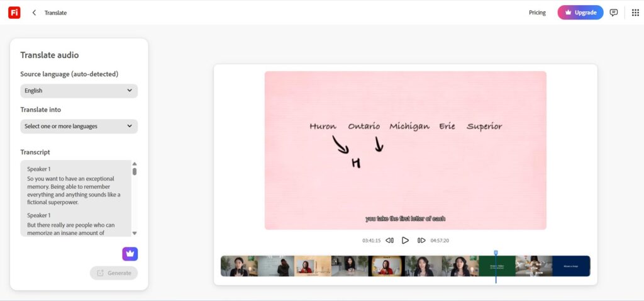
Task: Expand the English source language dropdown
Action: (x=79, y=91)
